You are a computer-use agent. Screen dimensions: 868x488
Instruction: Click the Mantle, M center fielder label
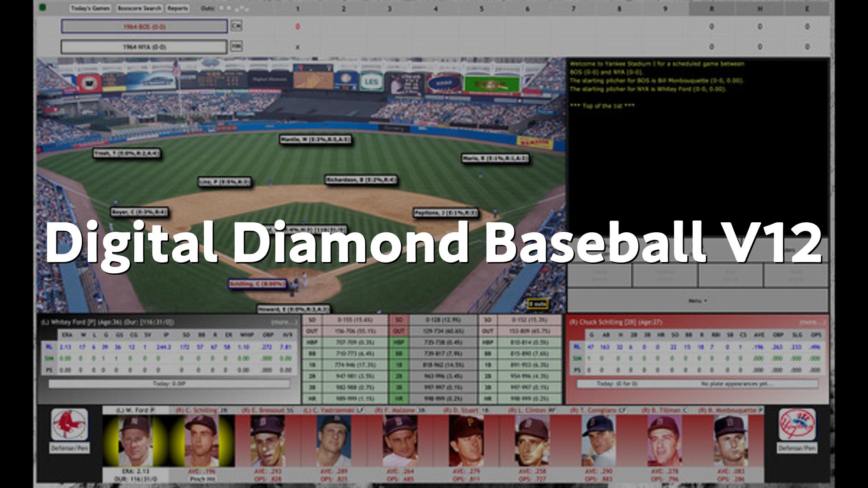pyautogui.click(x=315, y=140)
